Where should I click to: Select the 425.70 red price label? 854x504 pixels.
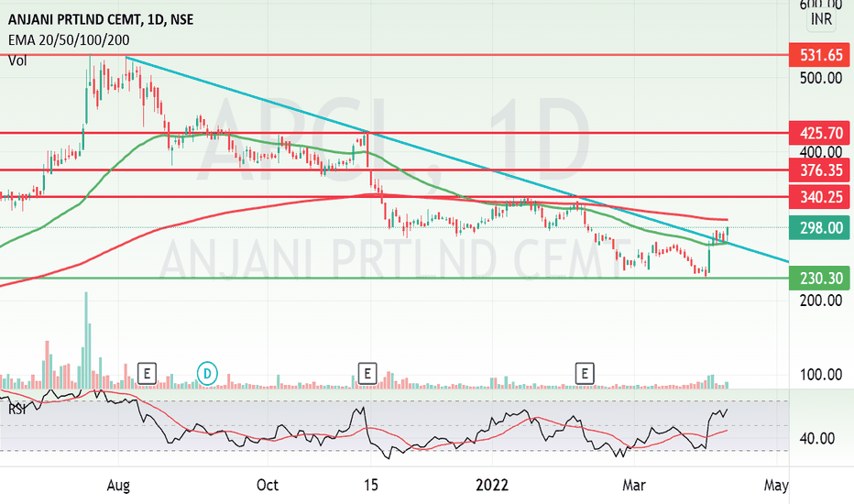click(820, 133)
